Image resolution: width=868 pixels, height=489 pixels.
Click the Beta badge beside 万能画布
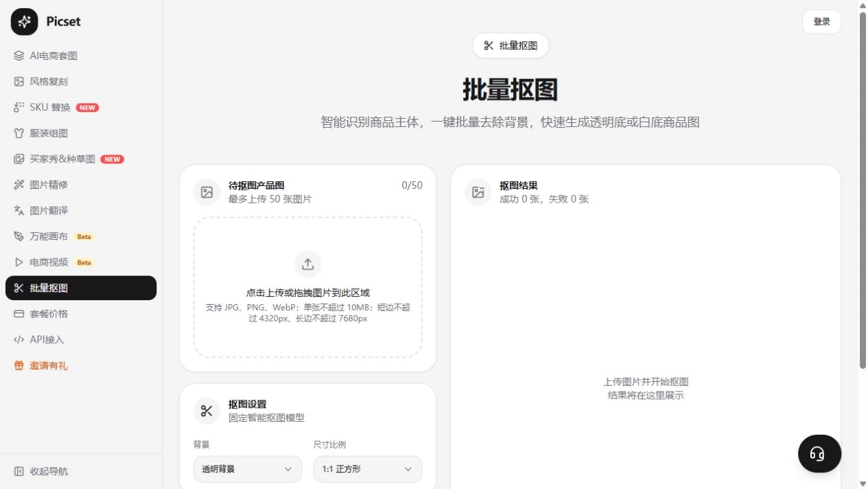[x=84, y=237]
